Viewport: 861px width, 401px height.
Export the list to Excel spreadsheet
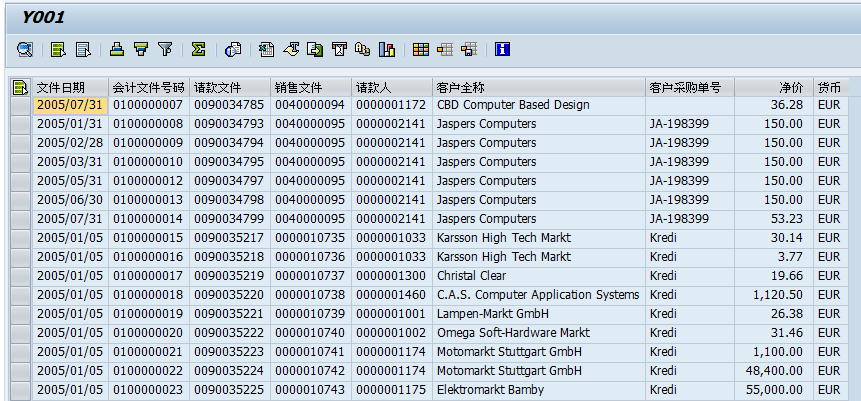(267, 49)
